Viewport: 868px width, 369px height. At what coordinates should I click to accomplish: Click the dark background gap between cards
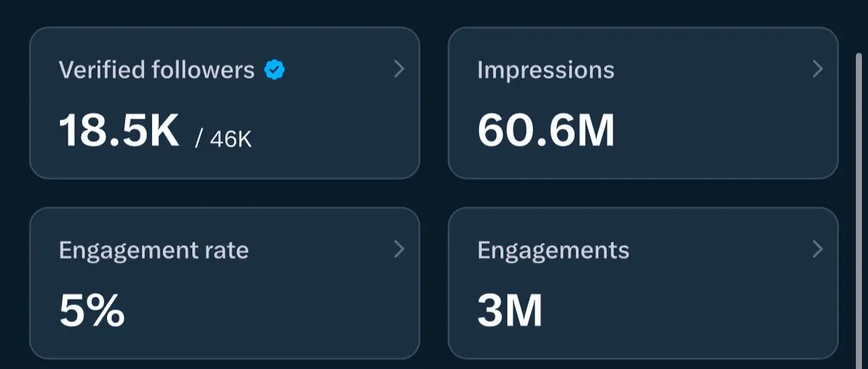point(434,192)
